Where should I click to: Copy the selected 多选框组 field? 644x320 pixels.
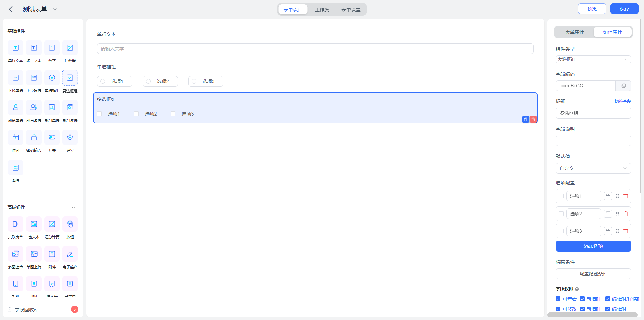(526, 119)
